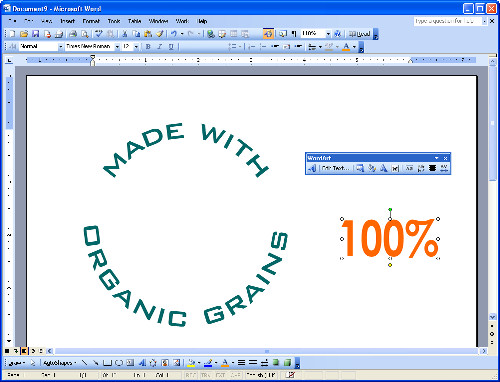Viewport: 500px width, 382px height.
Task: Open 3-D Style on the Drawing toolbar
Action: (x=287, y=362)
